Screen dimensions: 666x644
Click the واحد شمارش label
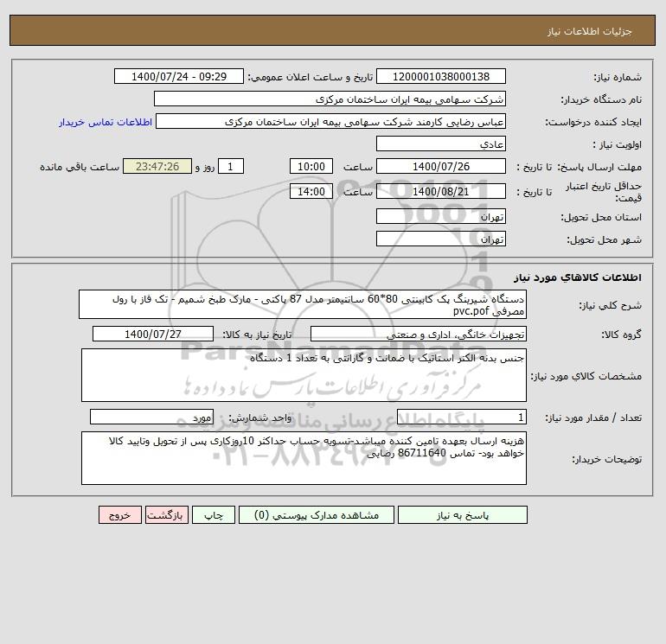(260, 418)
